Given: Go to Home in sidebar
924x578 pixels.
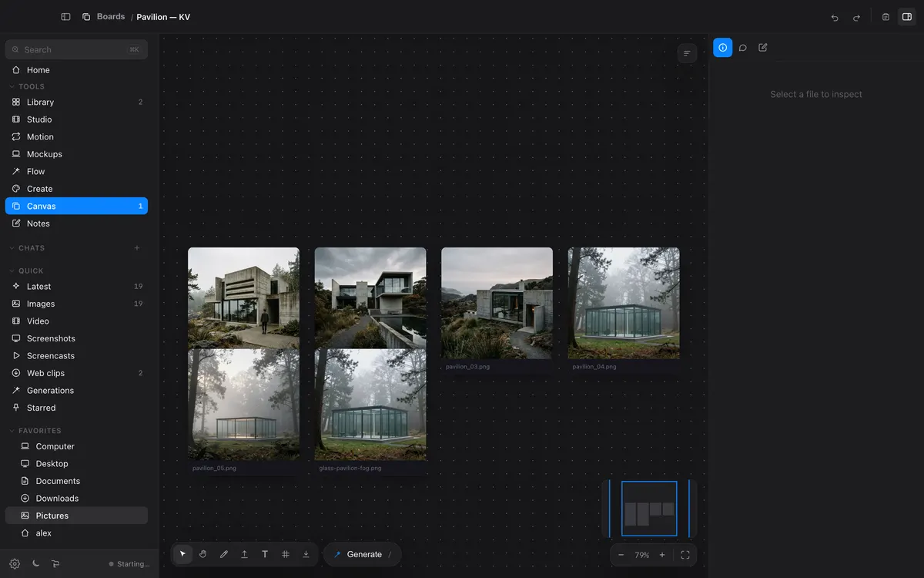Looking at the screenshot, I should pos(76,70).
